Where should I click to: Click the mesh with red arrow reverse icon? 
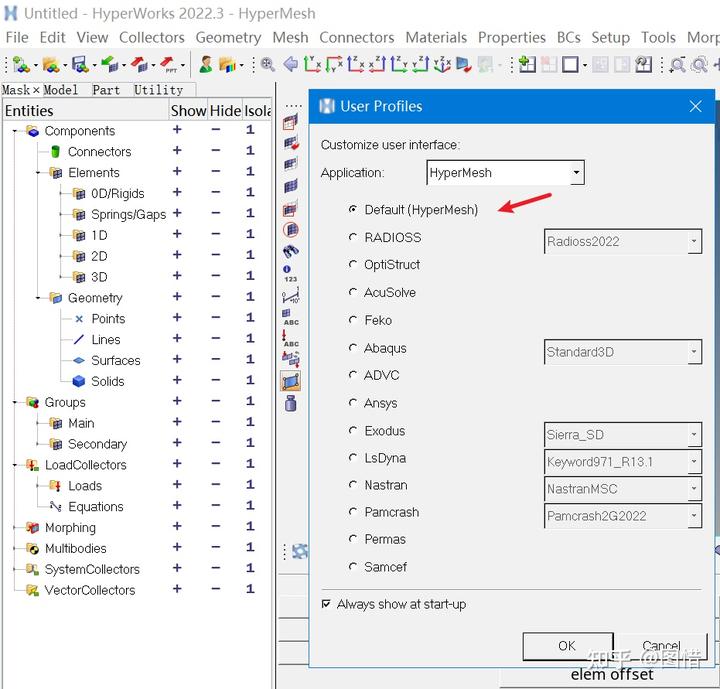click(x=291, y=142)
